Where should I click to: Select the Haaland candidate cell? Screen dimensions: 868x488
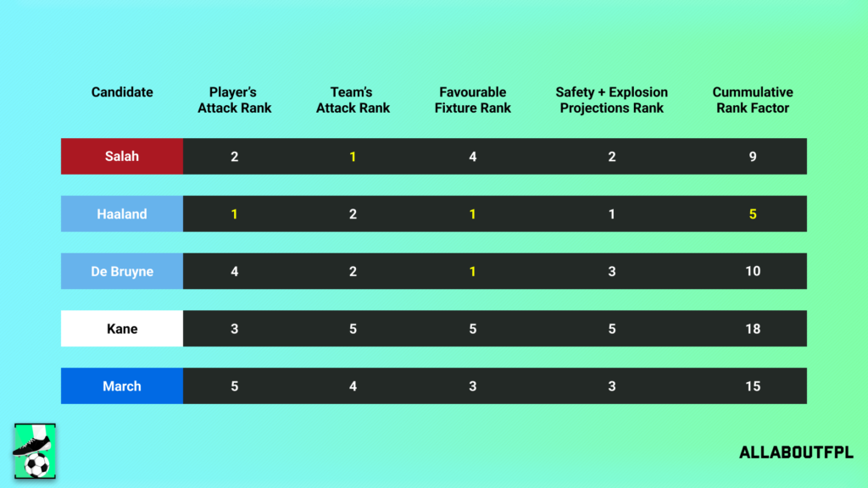pyautogui.click(x=122, y=214)
